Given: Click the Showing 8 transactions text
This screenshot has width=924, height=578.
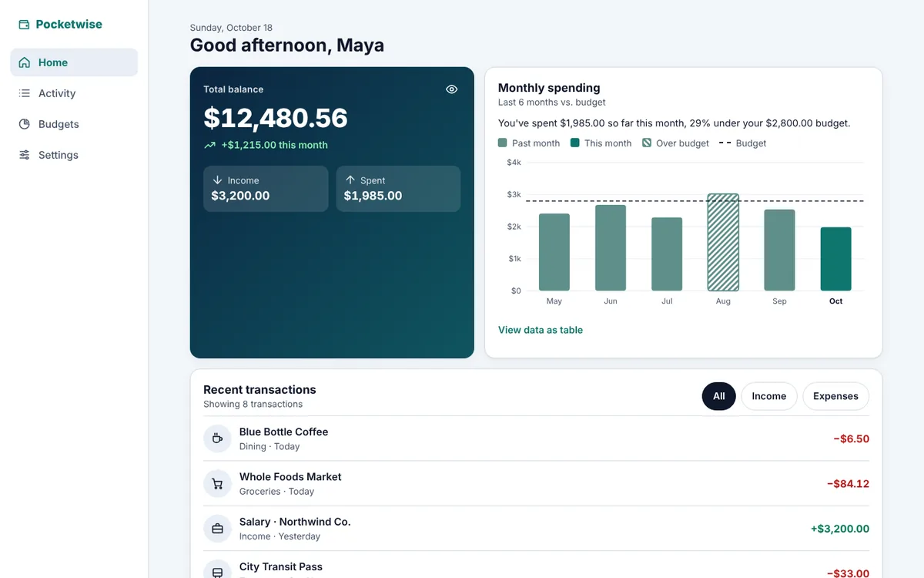Looking at the screenshot, I should [x=253, y=404].
